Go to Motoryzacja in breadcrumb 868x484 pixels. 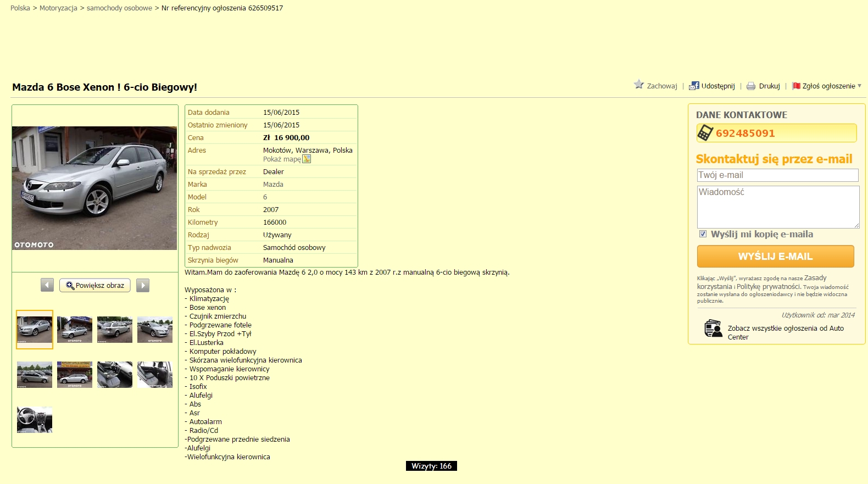58,8
